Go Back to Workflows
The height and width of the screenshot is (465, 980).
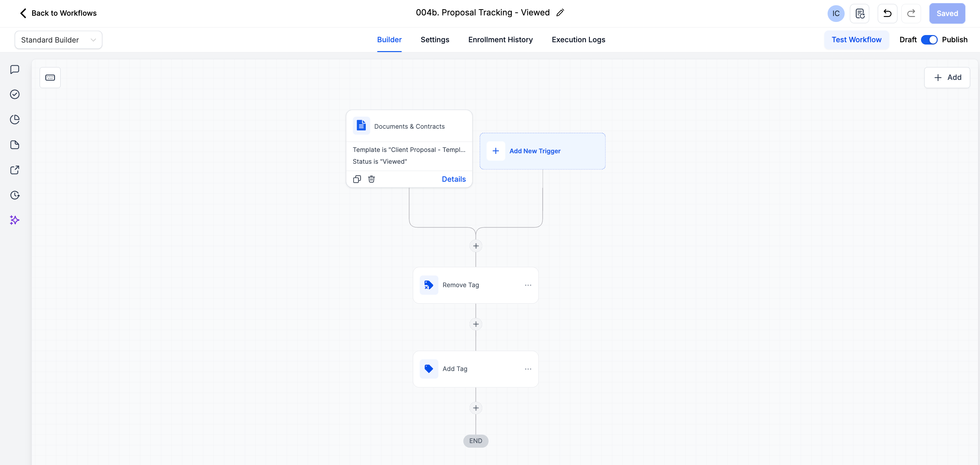pyautogui.click(x=58, y=13)
